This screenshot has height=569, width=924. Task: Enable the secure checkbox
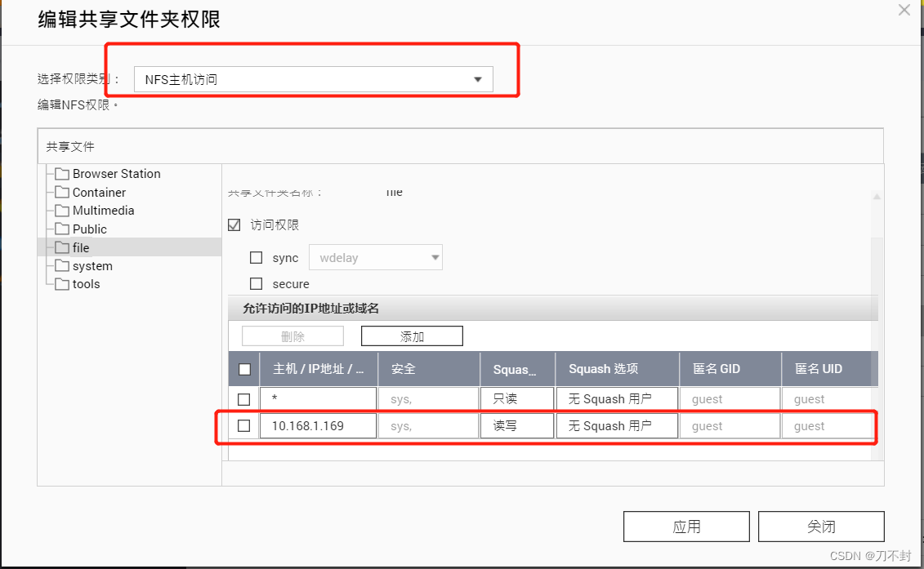(257, 284)
